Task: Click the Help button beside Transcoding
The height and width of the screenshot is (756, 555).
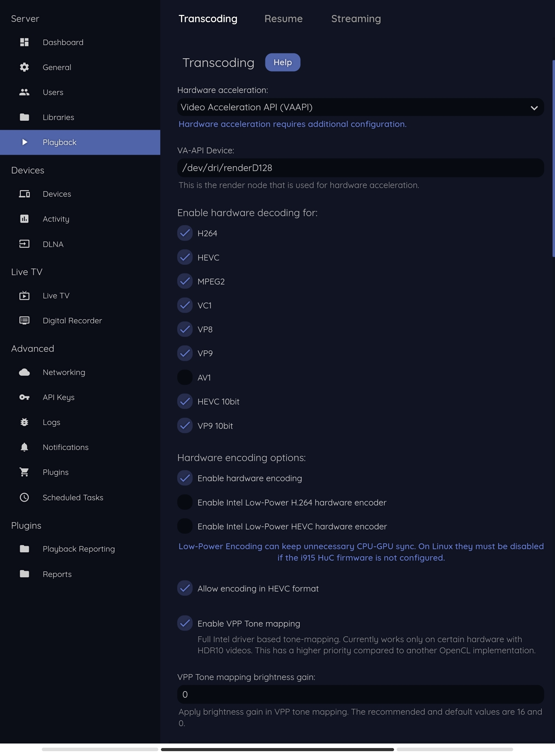Action: click(x=282, y=62)
